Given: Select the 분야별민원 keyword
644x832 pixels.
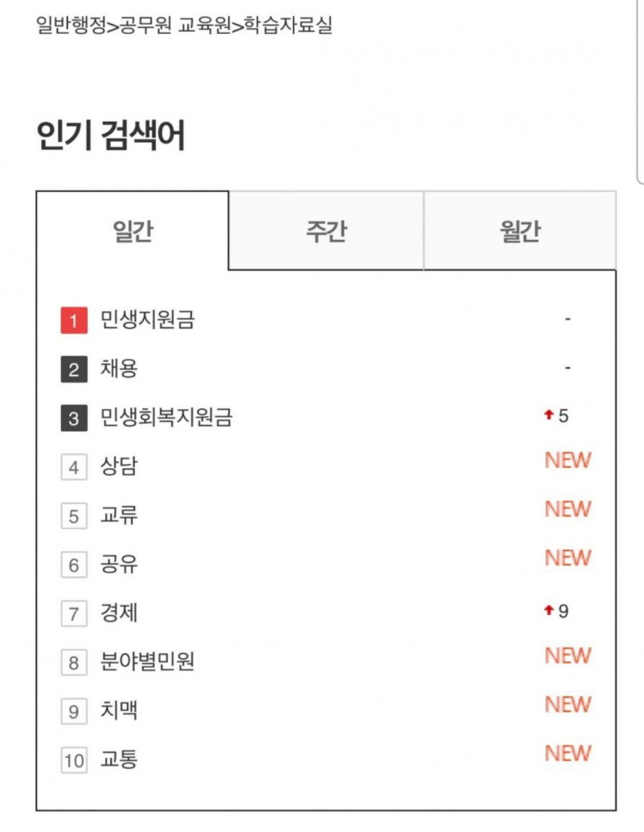Looking at the screenshot, I should [147, 661].
